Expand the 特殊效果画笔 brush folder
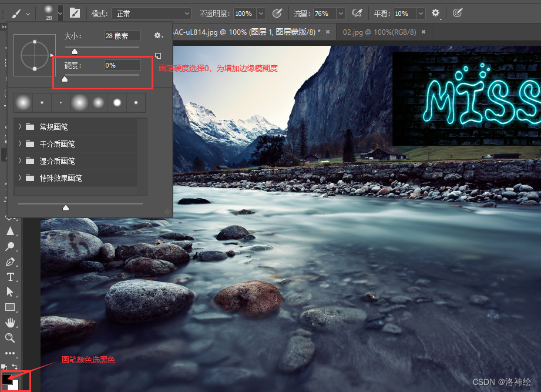 tap(19, 177)
